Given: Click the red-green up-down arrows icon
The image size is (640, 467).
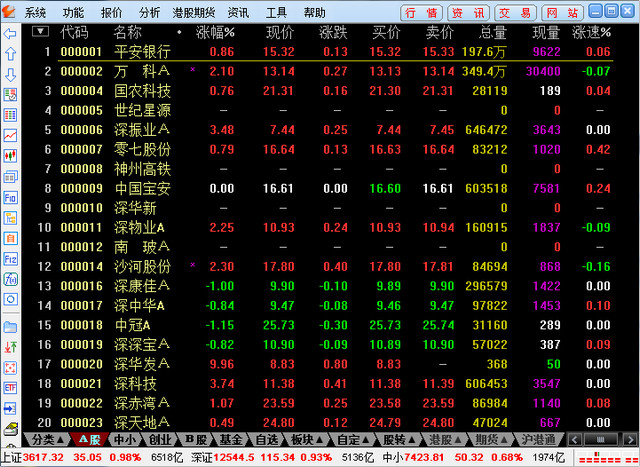Looking at the screenshot, I should 10,347.
